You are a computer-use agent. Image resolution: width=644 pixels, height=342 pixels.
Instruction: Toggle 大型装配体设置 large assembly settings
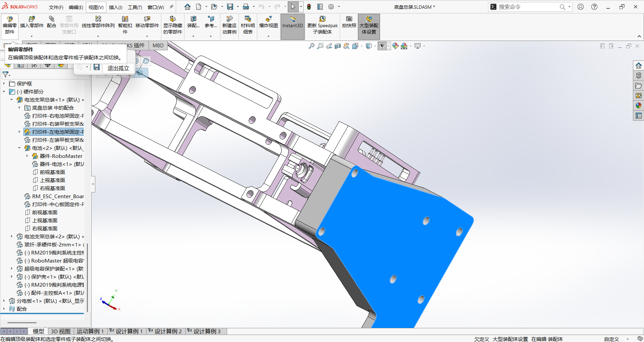(369, 26)
